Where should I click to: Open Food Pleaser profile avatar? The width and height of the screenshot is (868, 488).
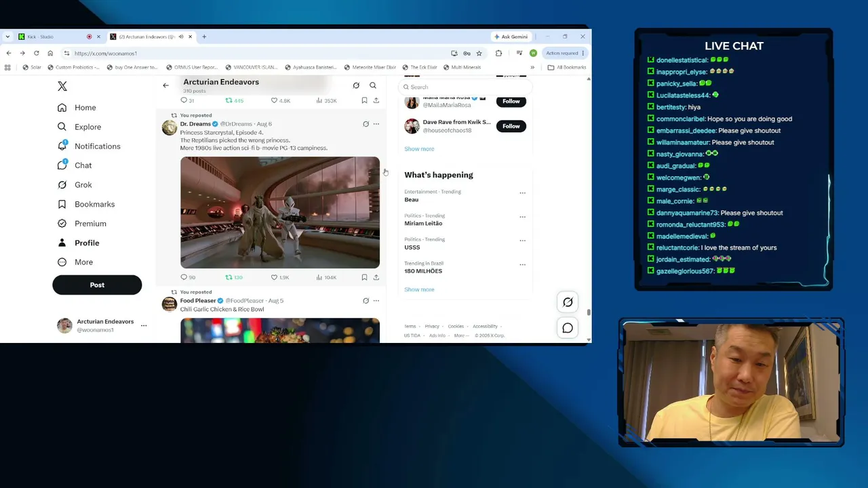(x=170, y=304)
